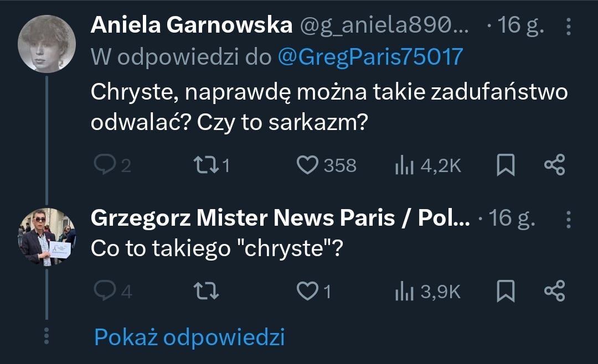Share Aniela Garnowska's tweet

554,165
